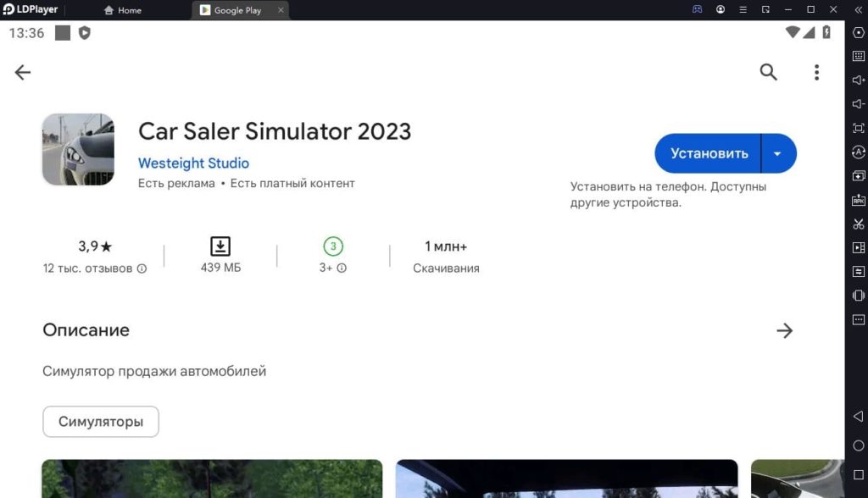Click the LDPlayer logo

click(31, 9)
